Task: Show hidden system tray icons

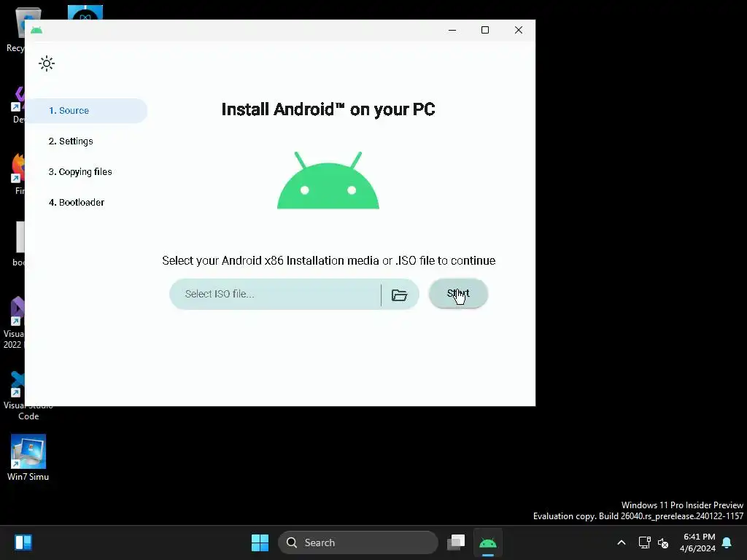Action: pos(622,542)
